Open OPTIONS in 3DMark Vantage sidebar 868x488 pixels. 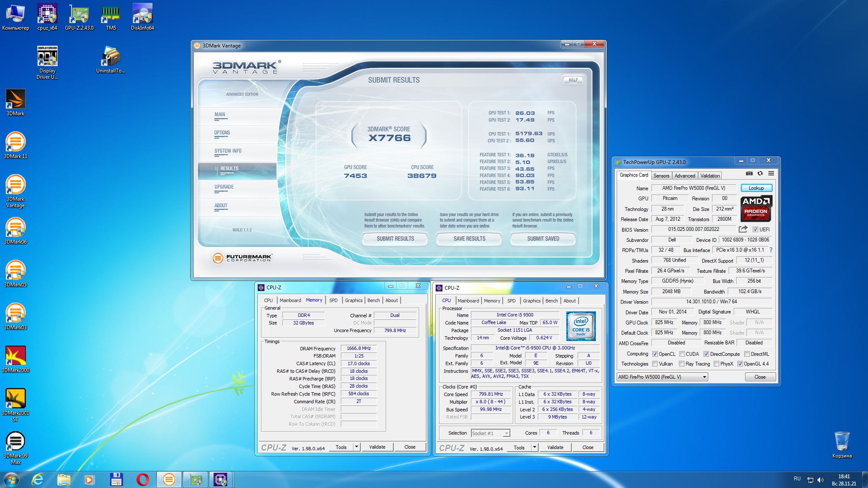coord(222,133)
